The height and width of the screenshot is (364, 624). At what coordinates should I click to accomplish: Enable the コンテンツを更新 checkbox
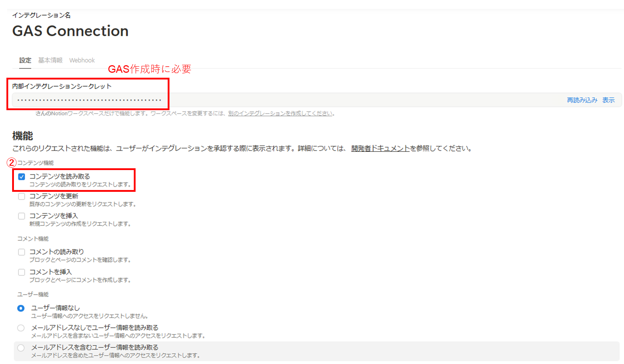click(21, 196)
